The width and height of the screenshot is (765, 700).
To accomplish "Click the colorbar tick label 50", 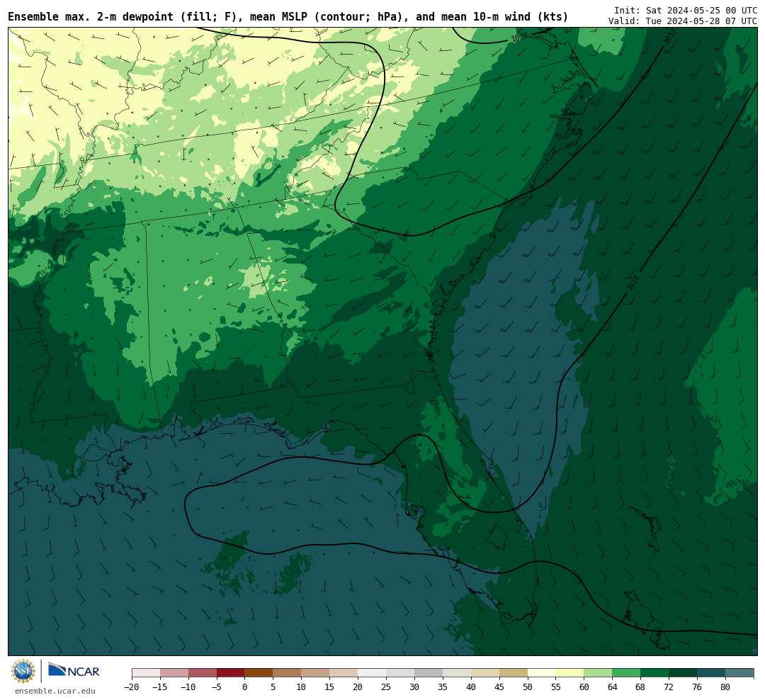I will pyautogui.click(x=528, y=687).
